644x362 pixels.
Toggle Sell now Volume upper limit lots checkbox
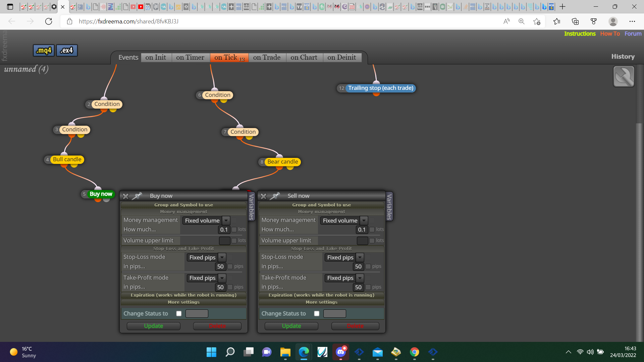372,241
